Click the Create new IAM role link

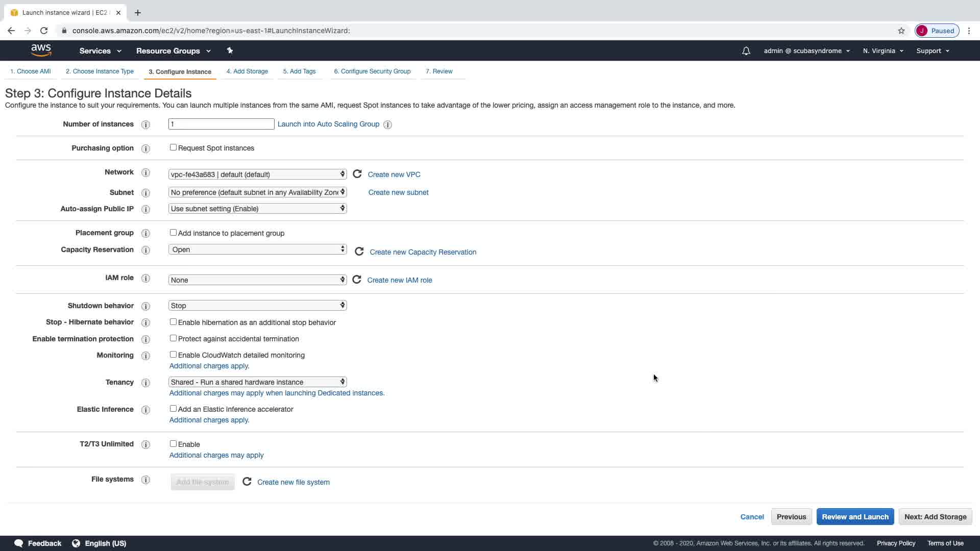(400, 280)
